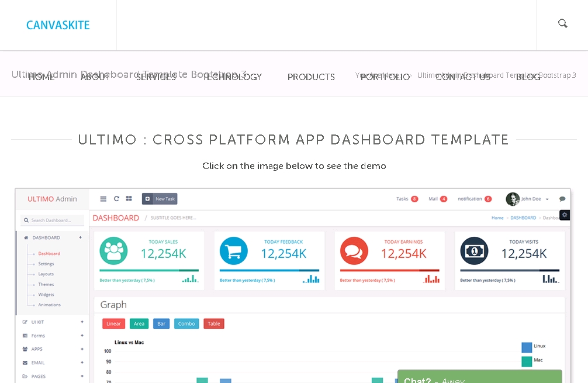Click the search magnifier icon in header

pyautogui.click(x=562, y=24)
